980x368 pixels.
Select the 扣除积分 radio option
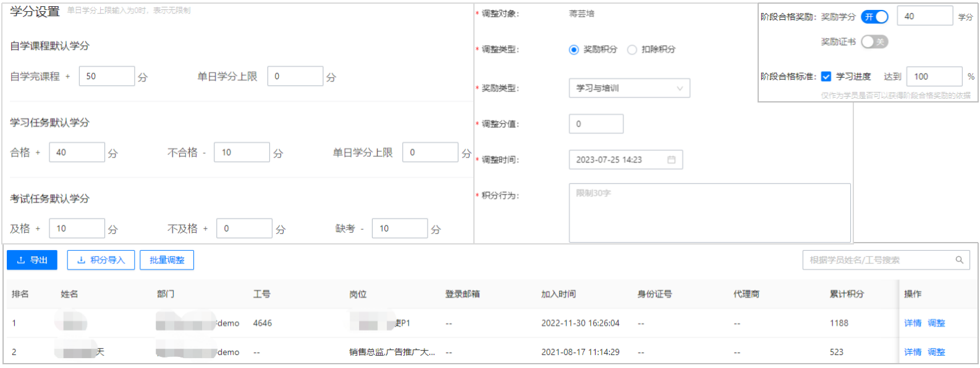(632, 49)
